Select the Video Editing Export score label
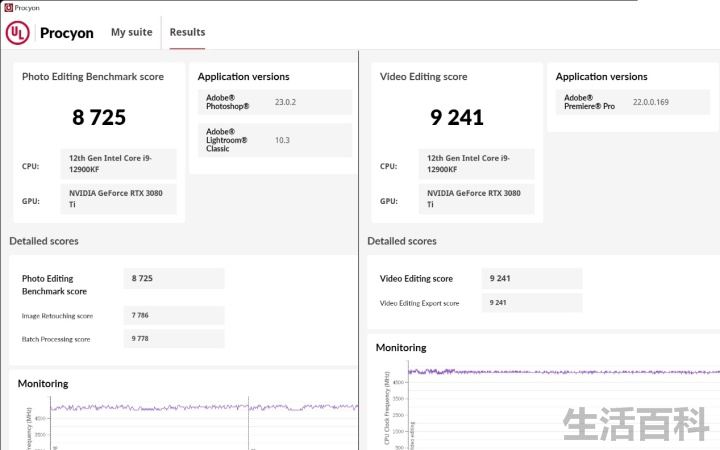Image resolution: width=720 pixels, height=450 pixels. pyautogui.click(x=419, y=304)
